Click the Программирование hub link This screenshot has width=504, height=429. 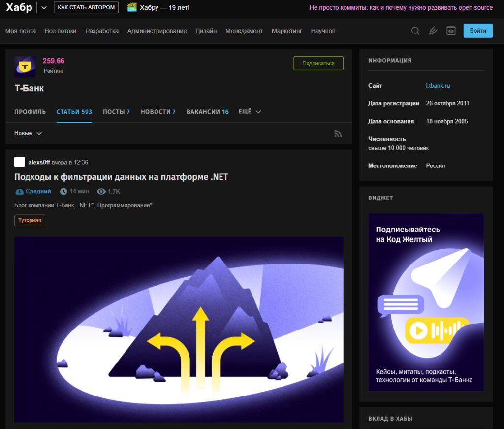125,205
